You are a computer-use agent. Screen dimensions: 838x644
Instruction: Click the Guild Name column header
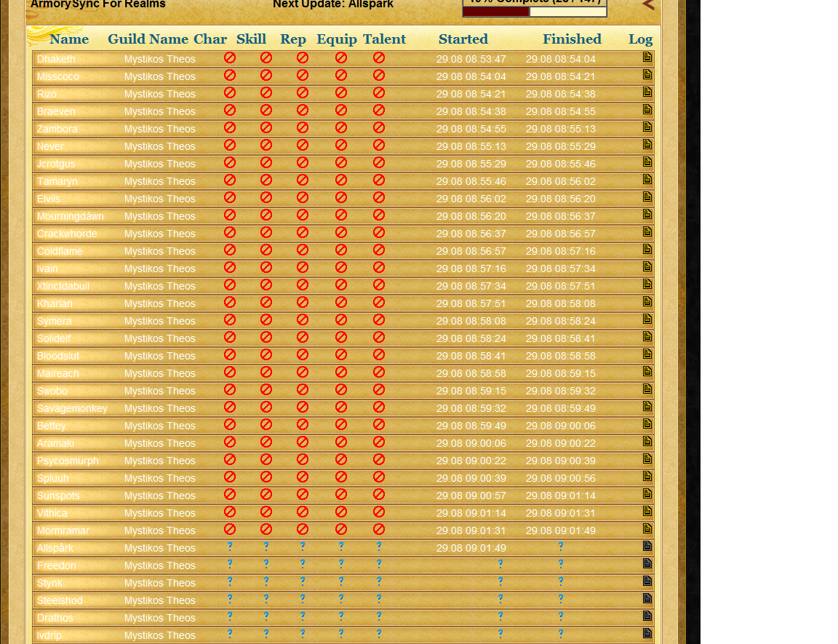148,39
